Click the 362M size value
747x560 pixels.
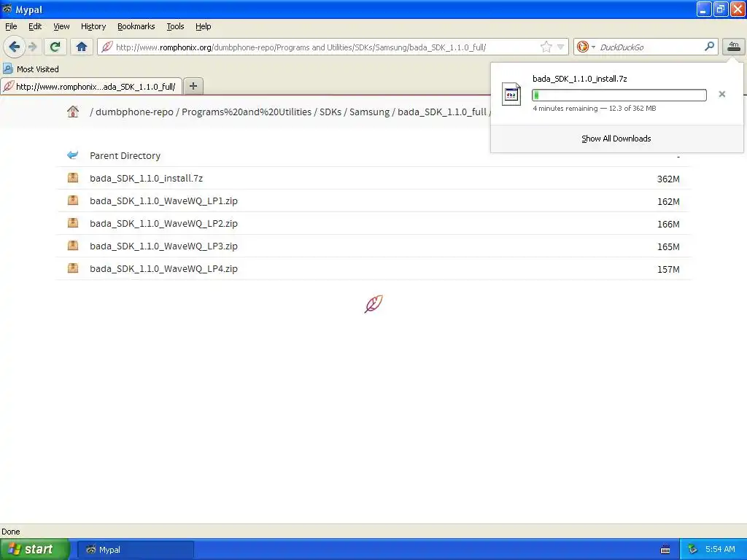pos(668,179)
